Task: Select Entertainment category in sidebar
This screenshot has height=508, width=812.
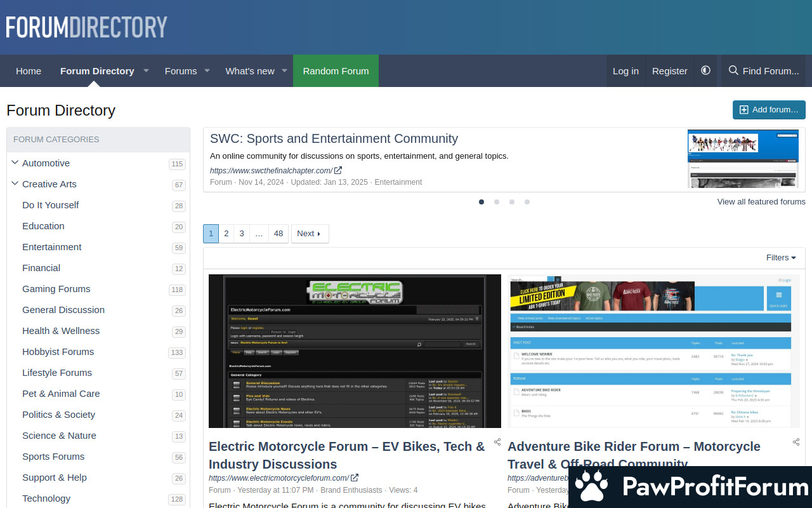Action: click(52, 246)
